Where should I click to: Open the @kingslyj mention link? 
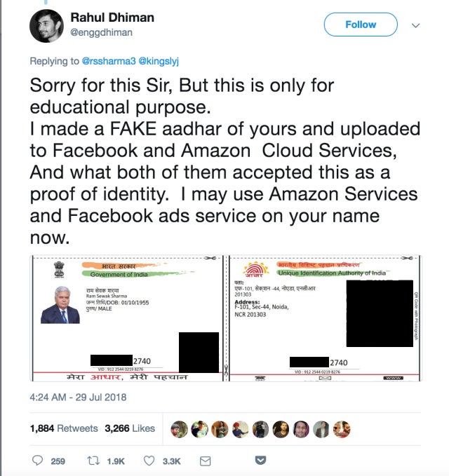tap(159, 61)
